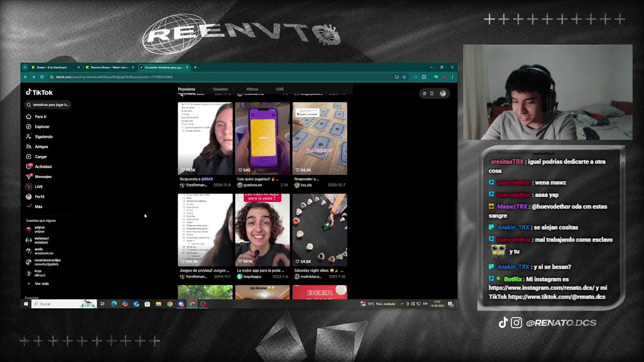Open the Más options menu
Image resolution: width=644 pixels, height=362 pixels.
(x=34, y=207)
